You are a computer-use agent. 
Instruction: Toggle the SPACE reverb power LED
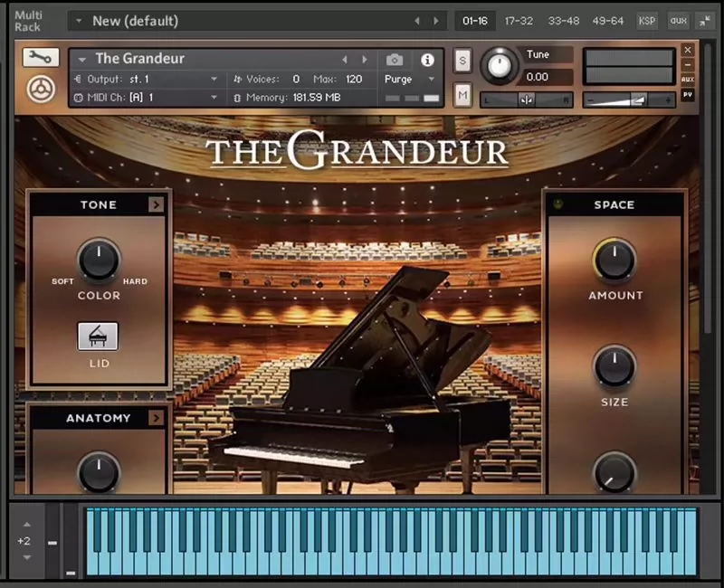(558, 204)
